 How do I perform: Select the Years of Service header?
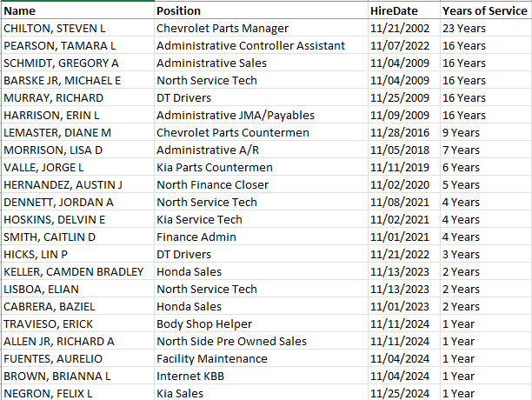pos(482,11)
